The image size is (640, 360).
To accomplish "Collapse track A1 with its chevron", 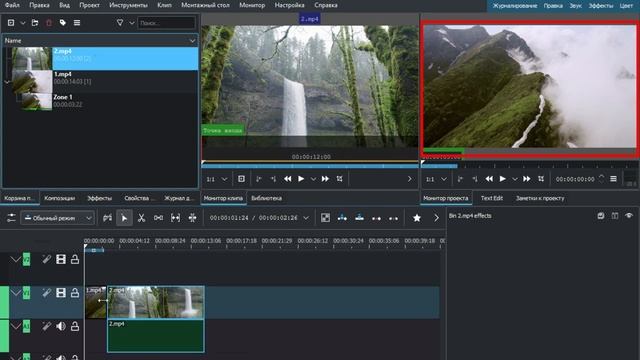I will point(16,326).
